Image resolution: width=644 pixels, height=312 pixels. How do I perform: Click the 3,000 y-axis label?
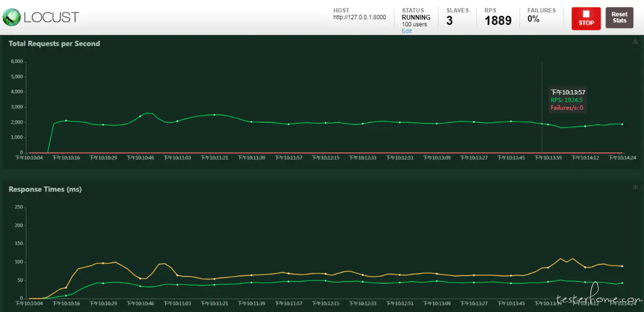(17, 107)
